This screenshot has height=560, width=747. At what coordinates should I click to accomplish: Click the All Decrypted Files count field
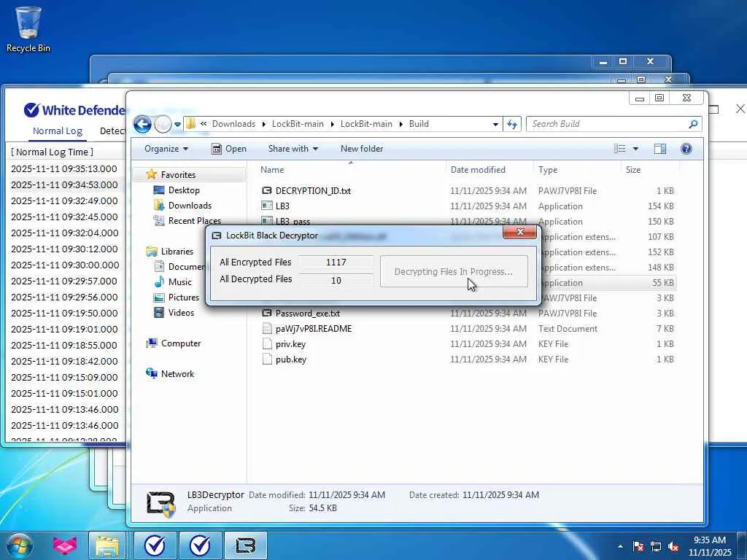pyautogui.click(x=336, y=280)
